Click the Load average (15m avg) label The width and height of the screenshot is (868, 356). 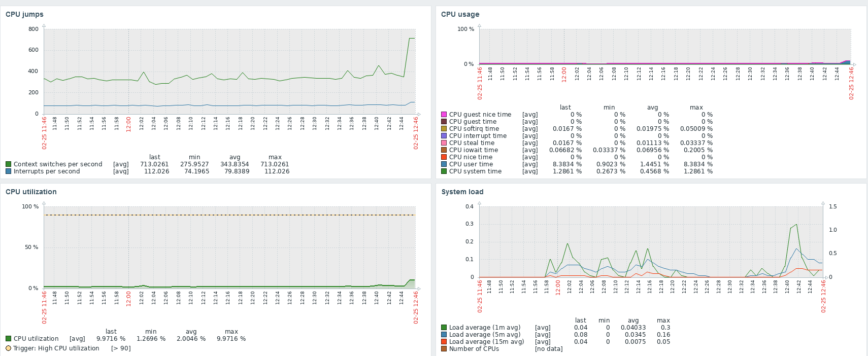(487, 342)
